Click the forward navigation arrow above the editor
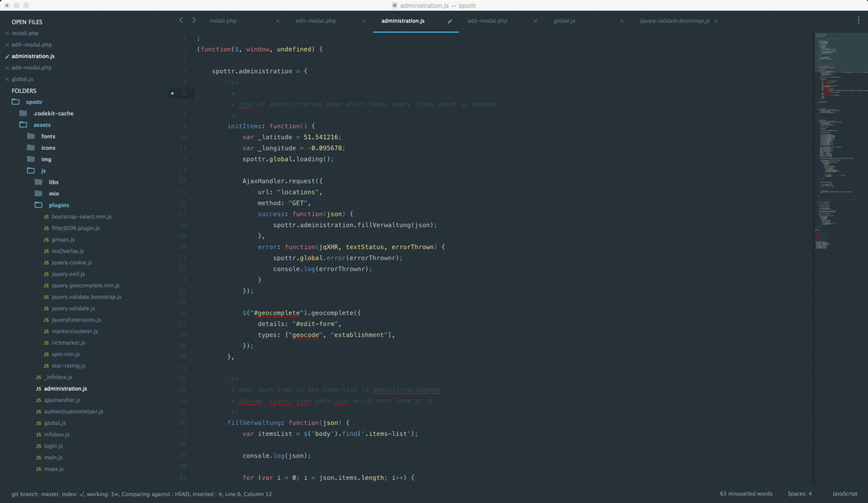 pyautogui.click(x=194, y=20)
